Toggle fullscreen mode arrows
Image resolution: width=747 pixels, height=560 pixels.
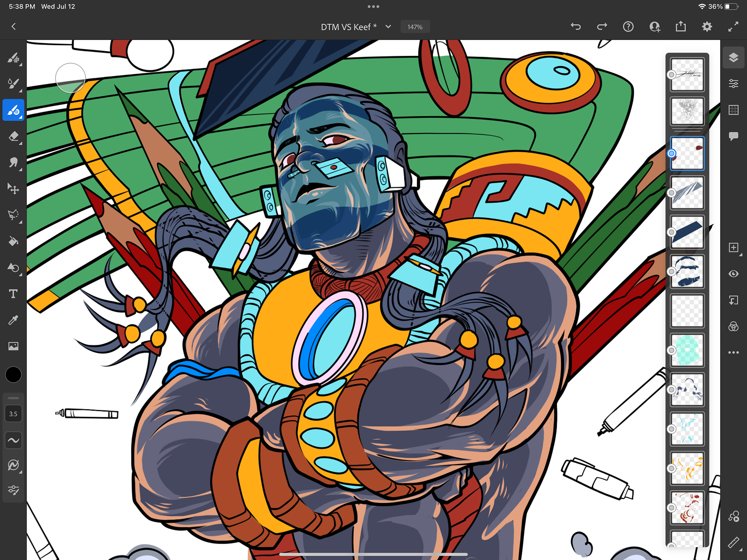(733, 27)
